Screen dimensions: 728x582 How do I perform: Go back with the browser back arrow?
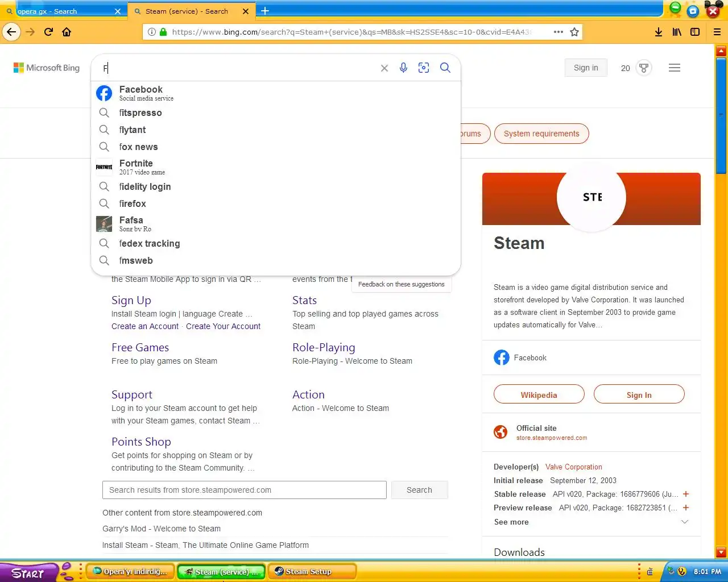tap(11, 32)
